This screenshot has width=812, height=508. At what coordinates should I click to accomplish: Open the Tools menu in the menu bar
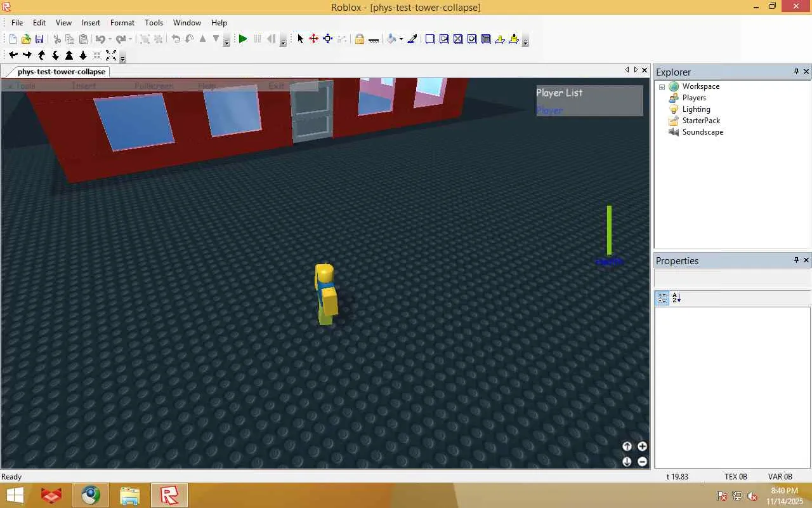click(x=154, y=22)
